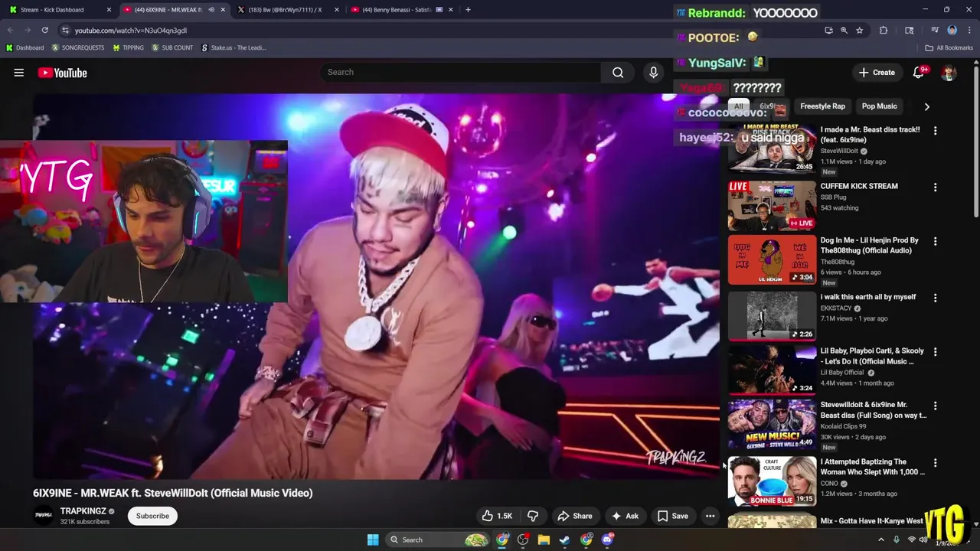The height and width of the screenshot is (551, 980).
Task: Open options for Let's Do It video
Action: tap(935, 352)
